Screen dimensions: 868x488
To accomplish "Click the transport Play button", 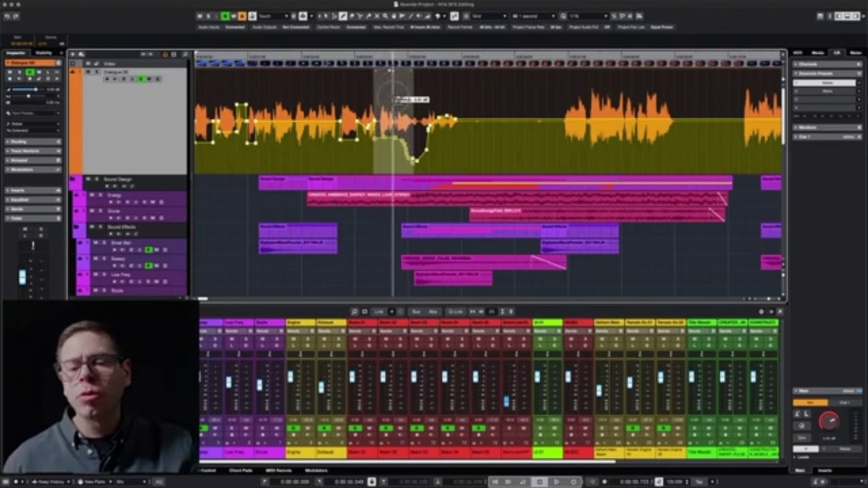I will pyautogui.click(x=557, y=481).
